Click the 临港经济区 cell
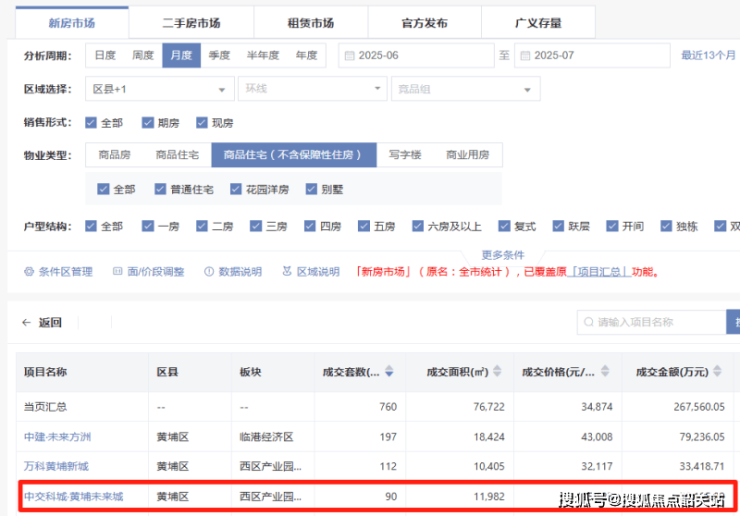Screen dimensions: 740x516 267,437
